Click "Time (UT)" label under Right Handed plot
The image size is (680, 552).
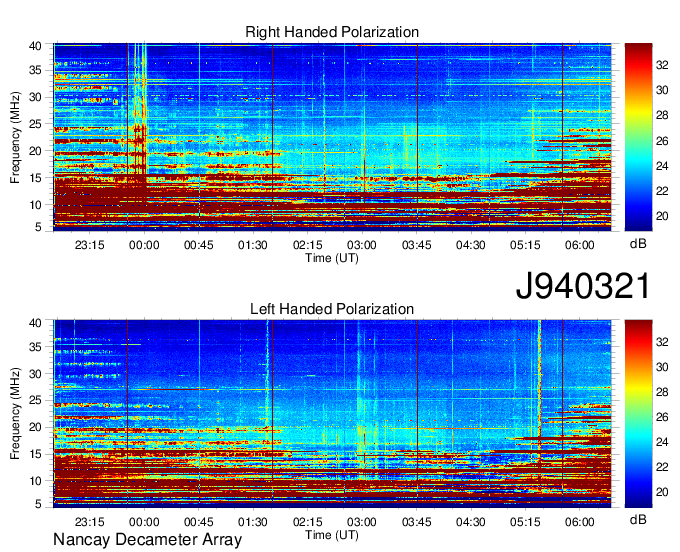332,258
